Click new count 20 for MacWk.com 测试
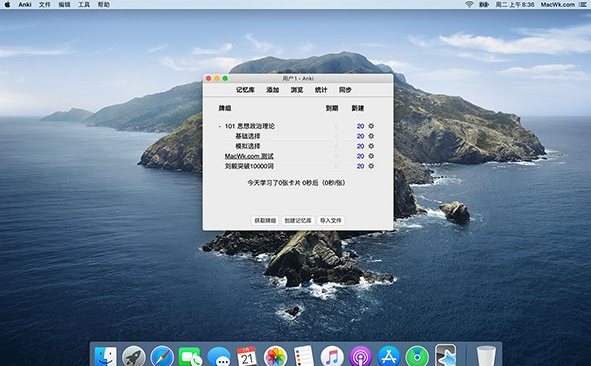 361,156
